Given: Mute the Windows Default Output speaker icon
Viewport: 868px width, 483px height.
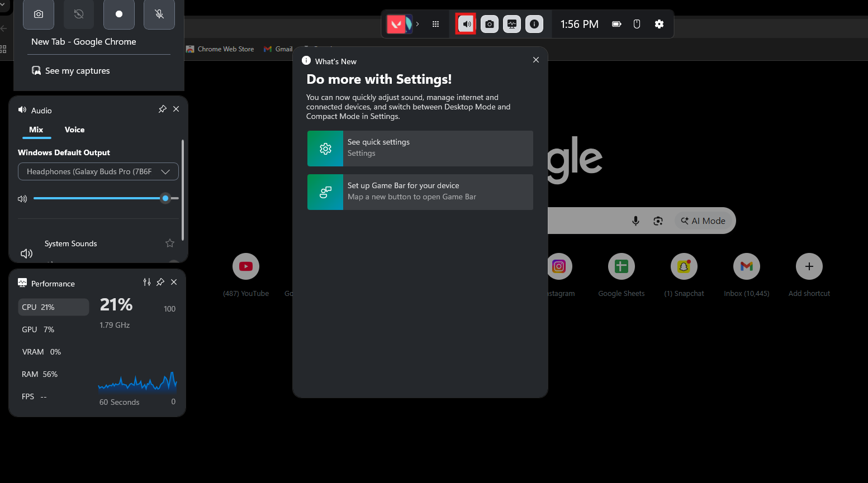Looking at the screenshot, I should click(x=22, y=199).
